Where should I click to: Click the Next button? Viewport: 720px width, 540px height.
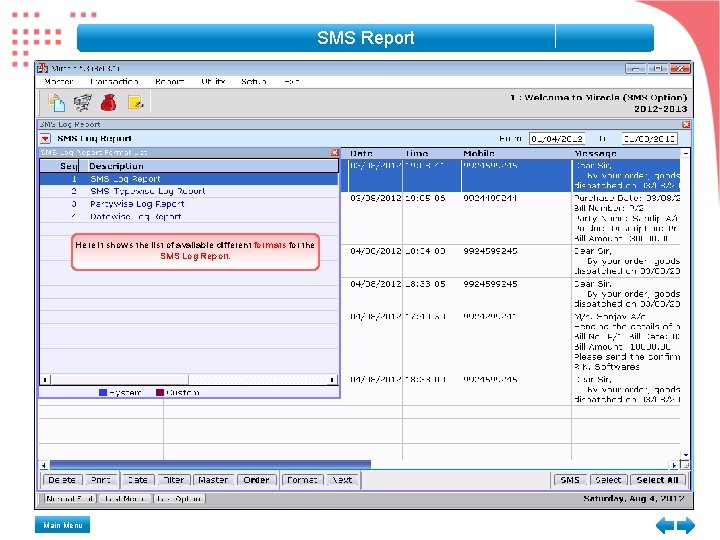coord(342,480)
